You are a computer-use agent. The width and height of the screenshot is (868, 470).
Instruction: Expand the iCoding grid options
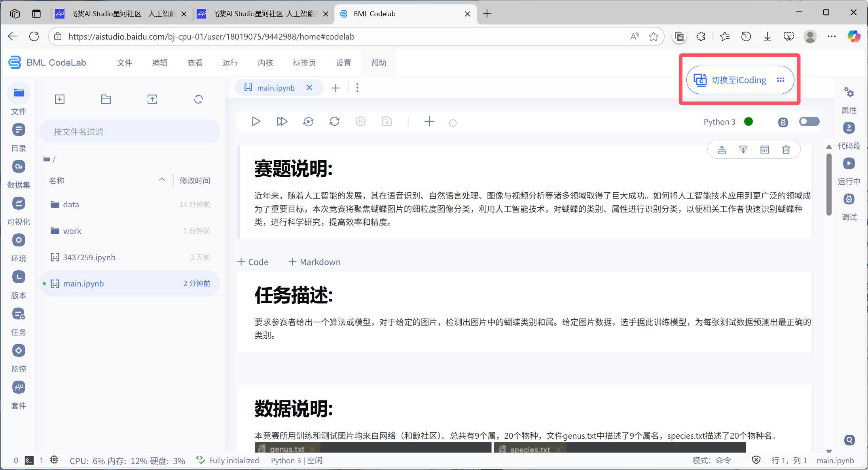[x=781, y=80]
